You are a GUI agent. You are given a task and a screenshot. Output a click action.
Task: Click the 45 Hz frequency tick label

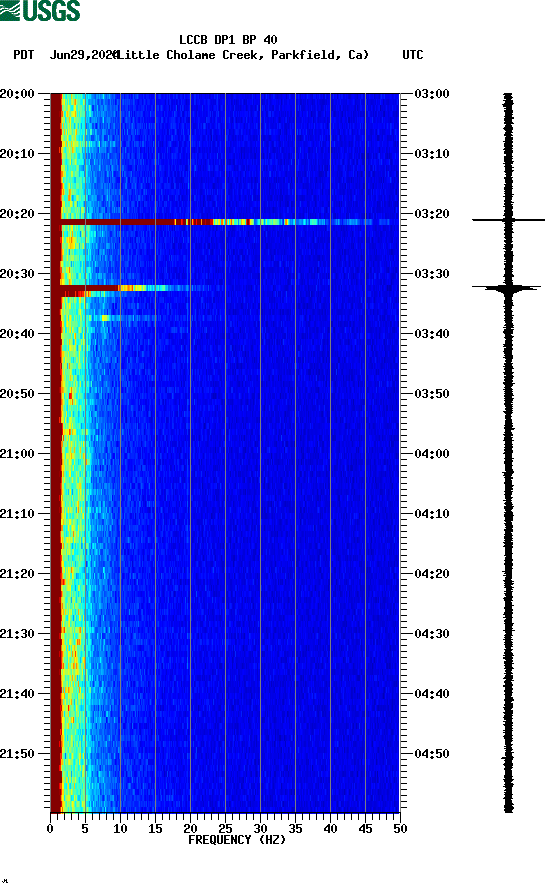tap(365, 829)
